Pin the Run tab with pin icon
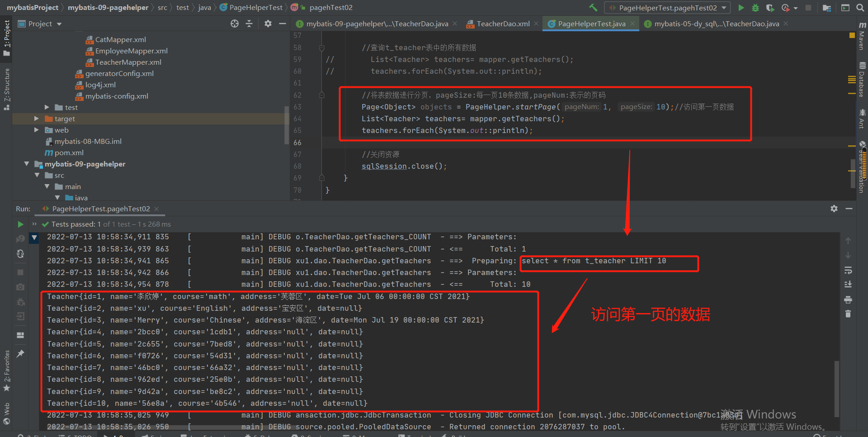 (20, 354)
